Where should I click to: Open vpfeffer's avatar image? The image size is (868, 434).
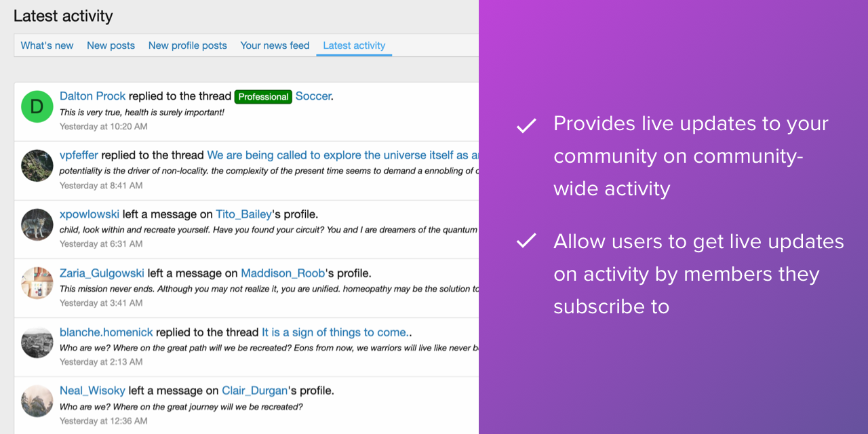tap(37, 165)
